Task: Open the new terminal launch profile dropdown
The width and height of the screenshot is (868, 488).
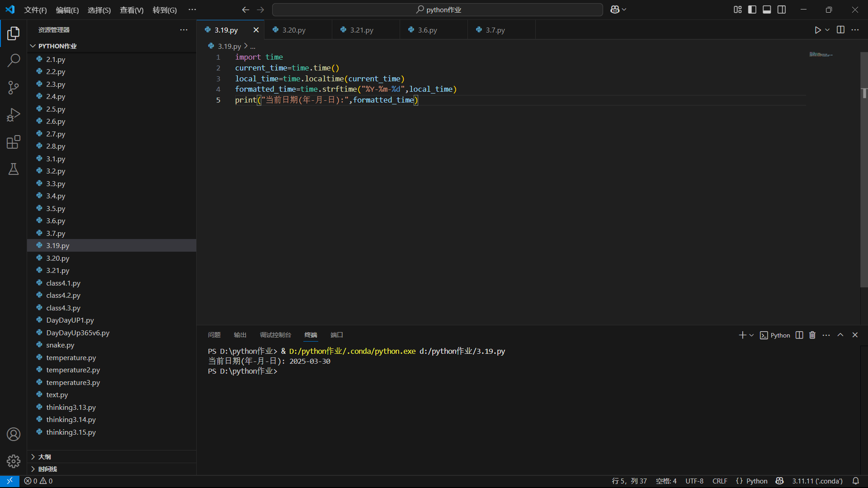Action: pyautogui.click(x=752, y=335)
